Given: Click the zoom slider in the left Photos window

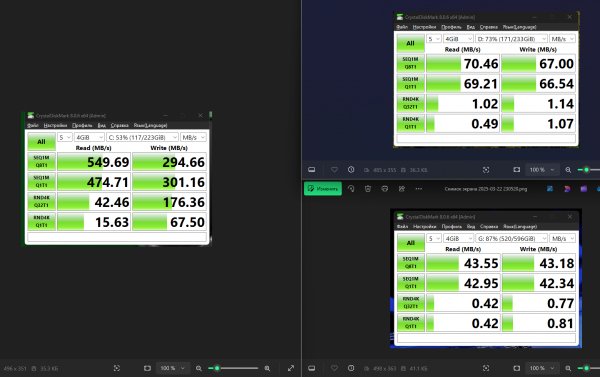Looking at the screenshot, I should 233,368.
